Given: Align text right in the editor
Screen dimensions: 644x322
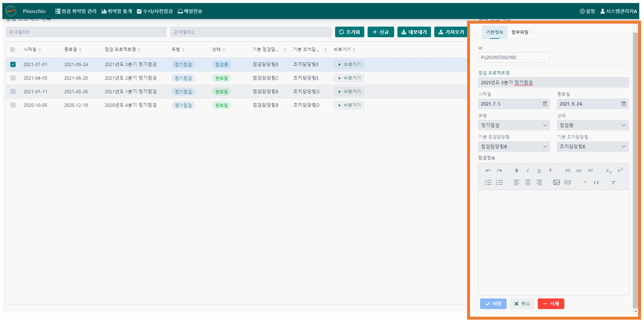Looking at the screenshot, I should click(x=539, y=182).
